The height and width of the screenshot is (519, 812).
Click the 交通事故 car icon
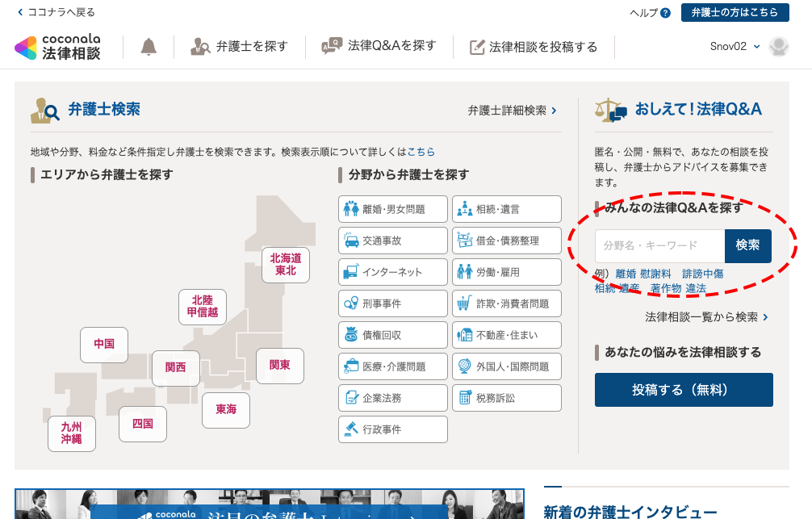click(351, 241)
